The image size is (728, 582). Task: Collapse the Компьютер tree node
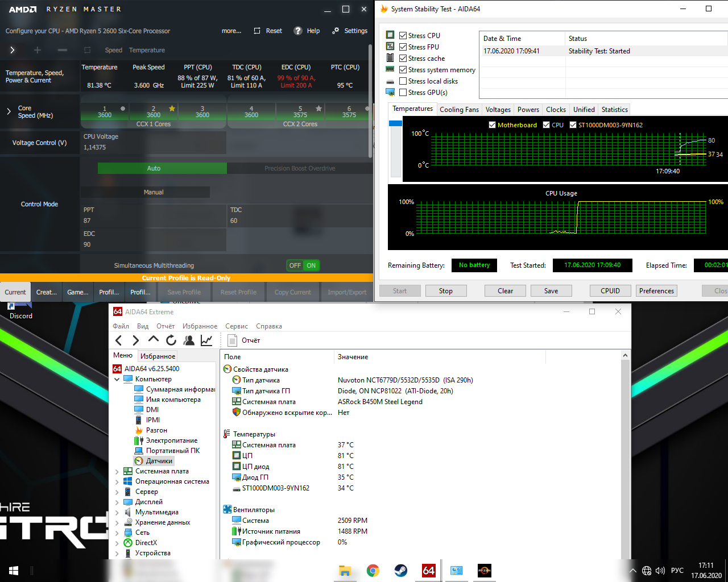tap(117, 379)
